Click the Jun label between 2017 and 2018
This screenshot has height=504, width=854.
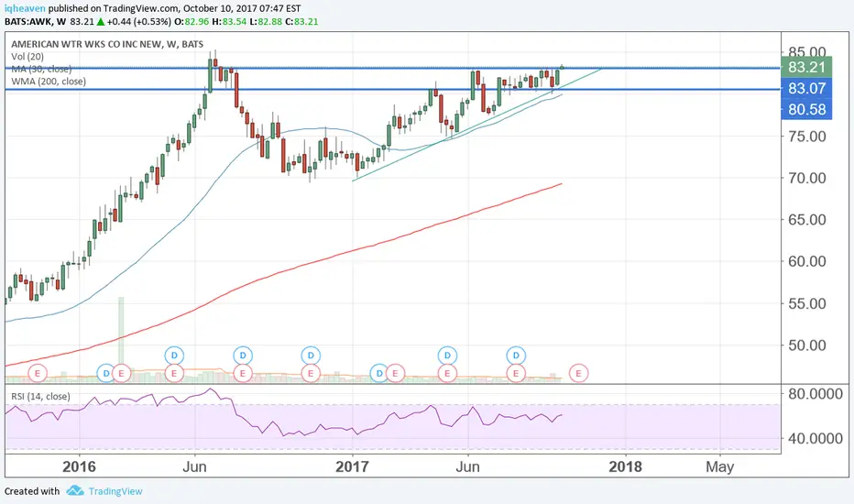(x=467, y=467)
